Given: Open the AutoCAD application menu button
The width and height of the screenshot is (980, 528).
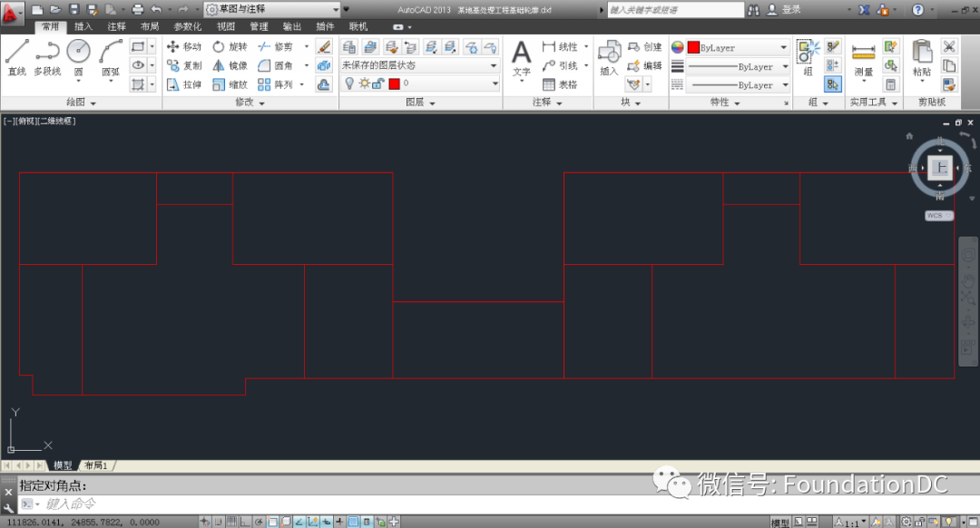Looking at the screenshot, I should pyautogui.click(x=11, y=12).
